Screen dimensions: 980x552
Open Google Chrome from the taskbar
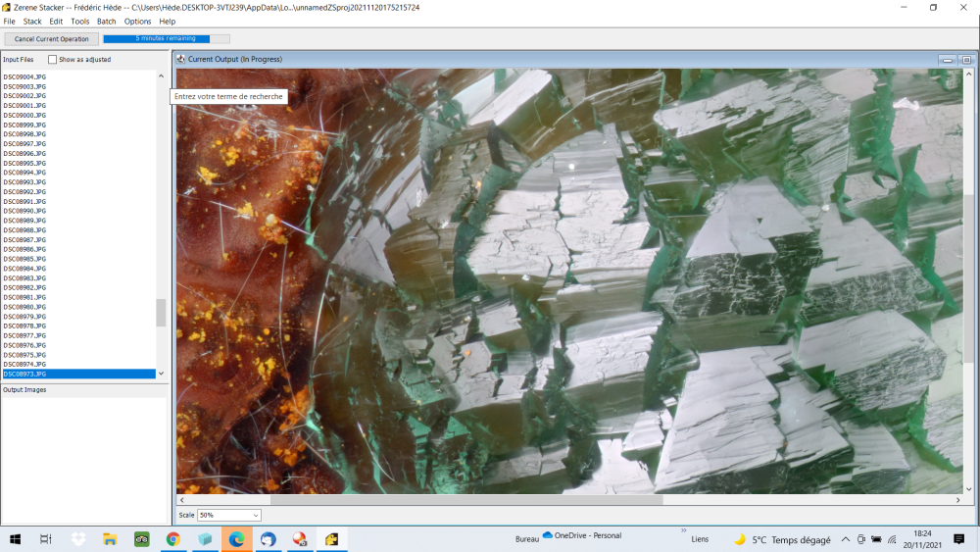click(x=173, y=539)
